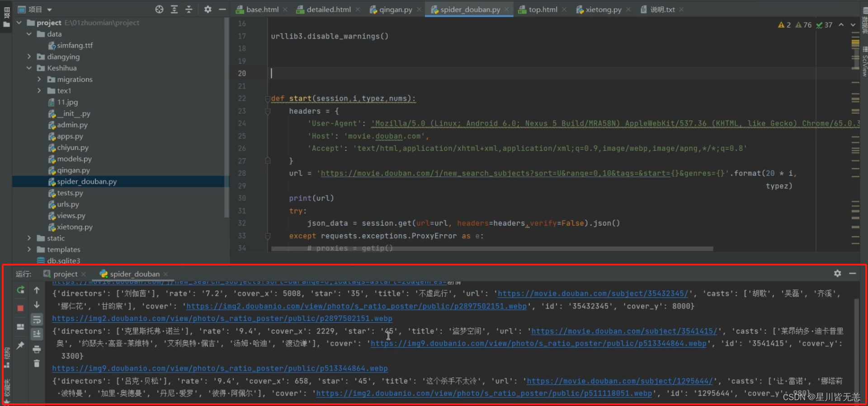Switch to the project run tab
This screenshot has height=406, width=868.
coord(65,274)
